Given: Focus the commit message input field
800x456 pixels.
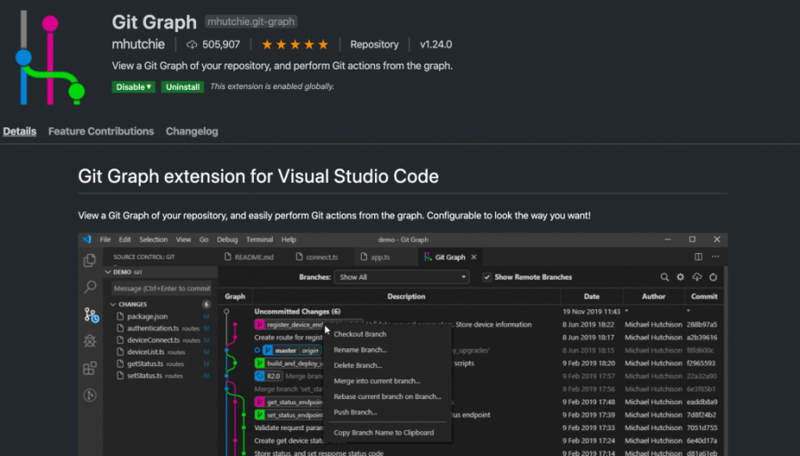Looking at the screenshot, I should pos(159,289).
